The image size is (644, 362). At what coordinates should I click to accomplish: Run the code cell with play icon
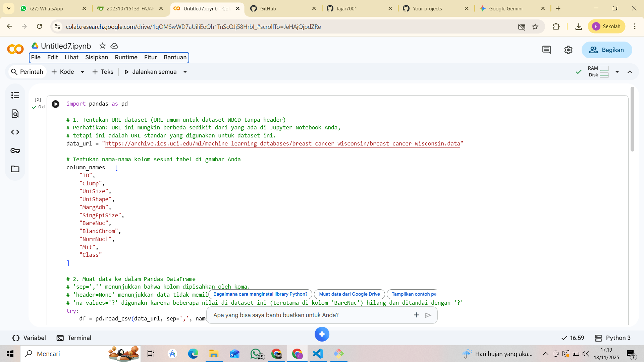click(56, 104)
